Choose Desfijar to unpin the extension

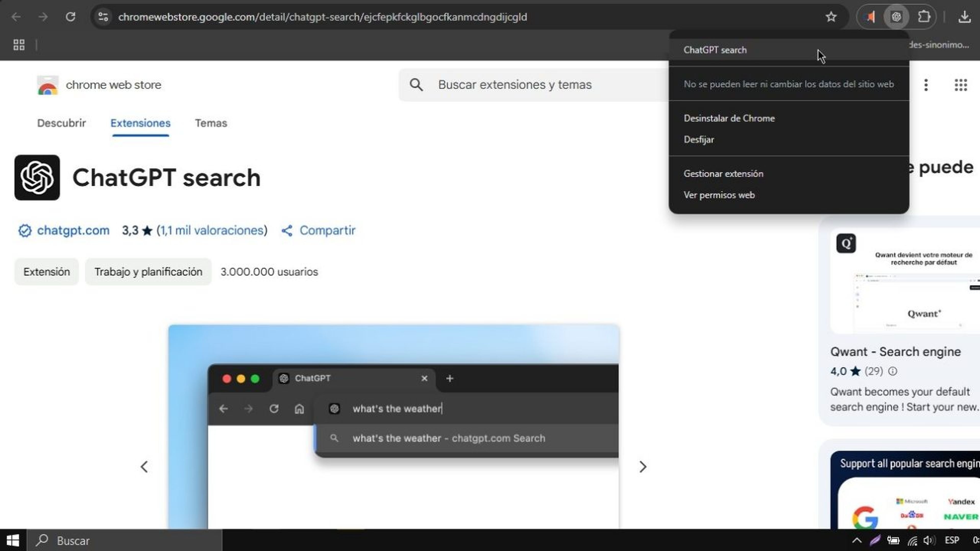[789, 140]
